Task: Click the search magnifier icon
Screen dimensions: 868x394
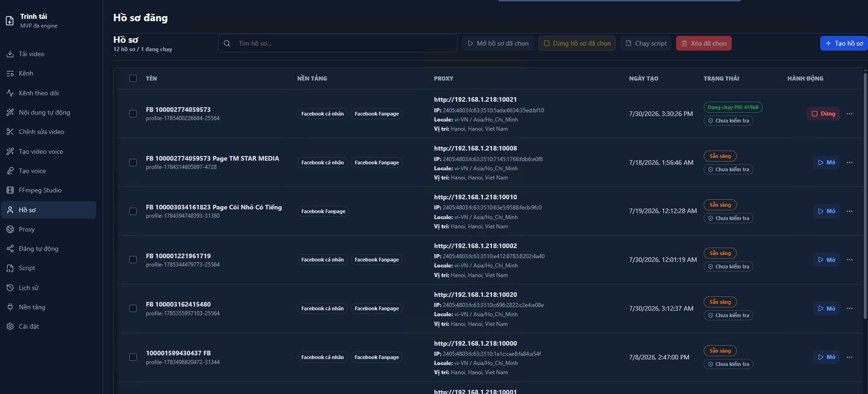Action: [227, 43]
